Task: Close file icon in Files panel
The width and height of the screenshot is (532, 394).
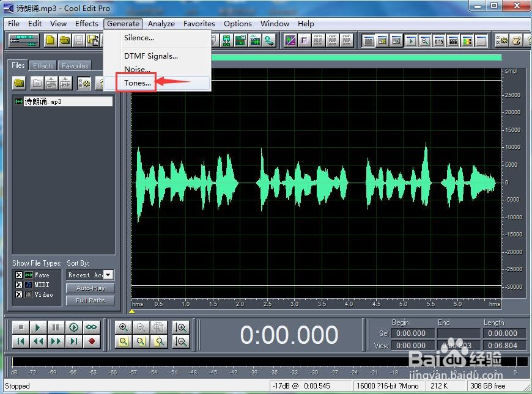Action: pos(37,83)
